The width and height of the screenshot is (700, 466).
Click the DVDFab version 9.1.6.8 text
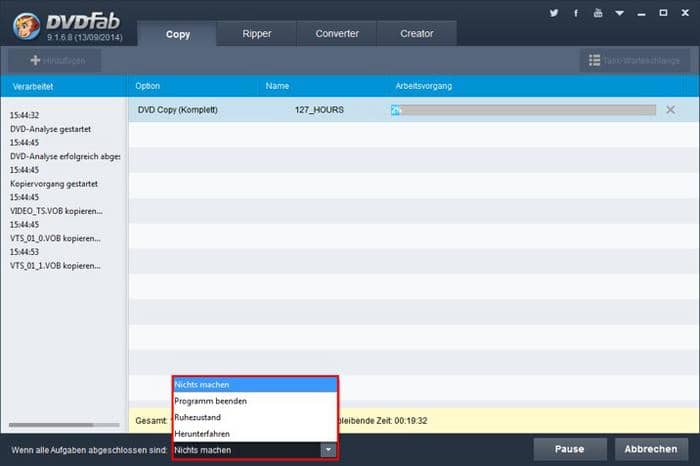[x=84, y=37]
